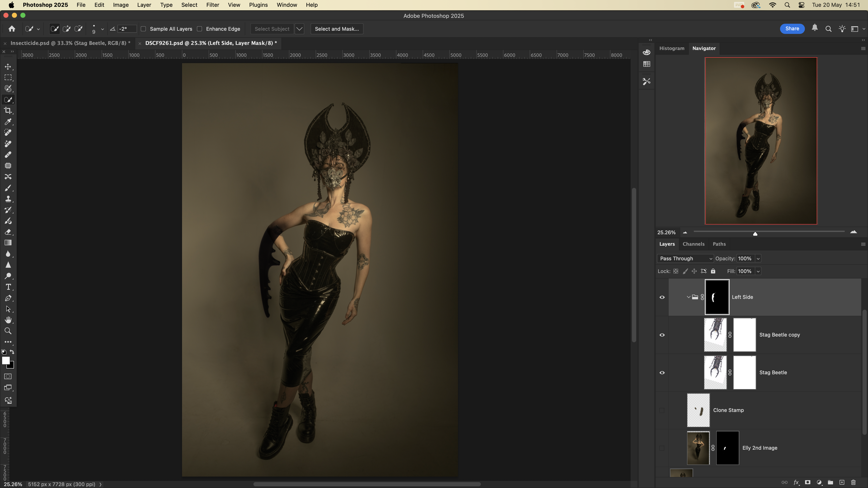Select the Zoom tool in toolbar
This screenshot has width=868, height=488.
8,331
